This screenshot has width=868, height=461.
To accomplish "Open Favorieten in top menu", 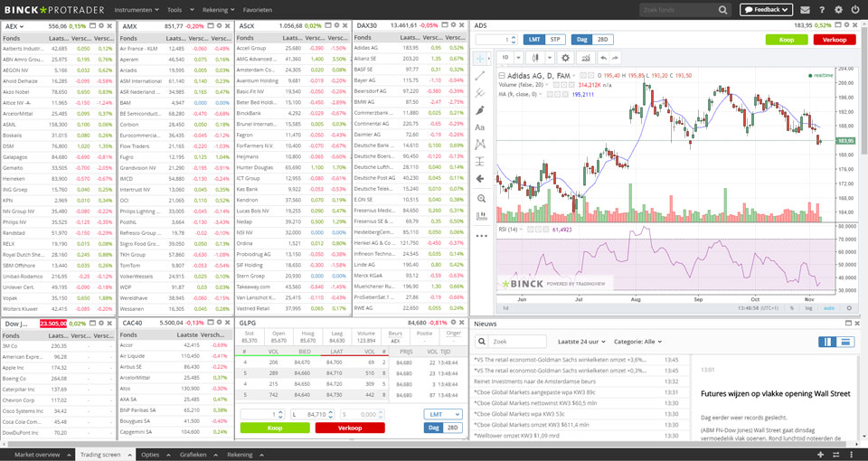I will (258, 10).
